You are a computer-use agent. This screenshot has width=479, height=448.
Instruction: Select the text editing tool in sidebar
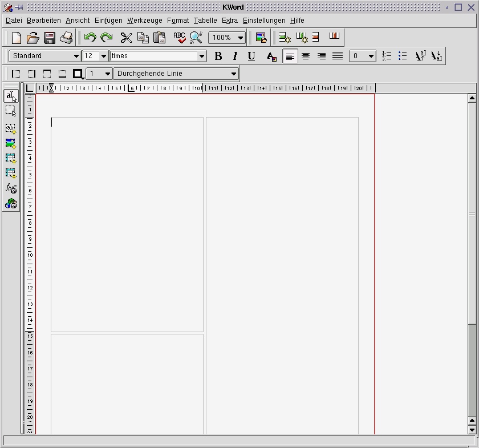[11, 96]
